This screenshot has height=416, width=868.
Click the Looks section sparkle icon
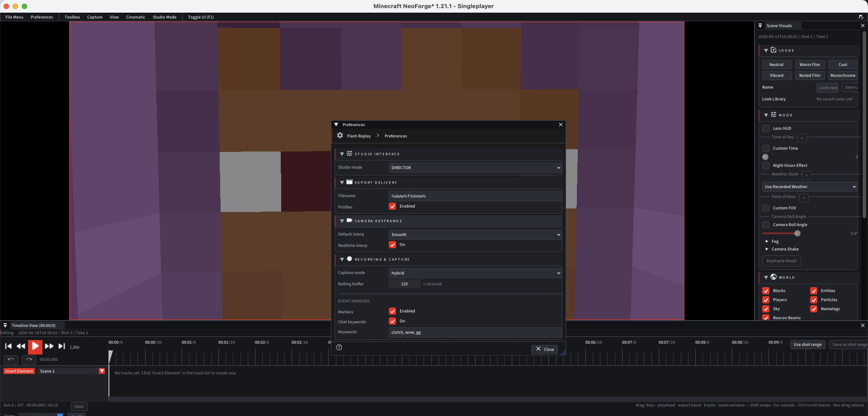[774, 50]
